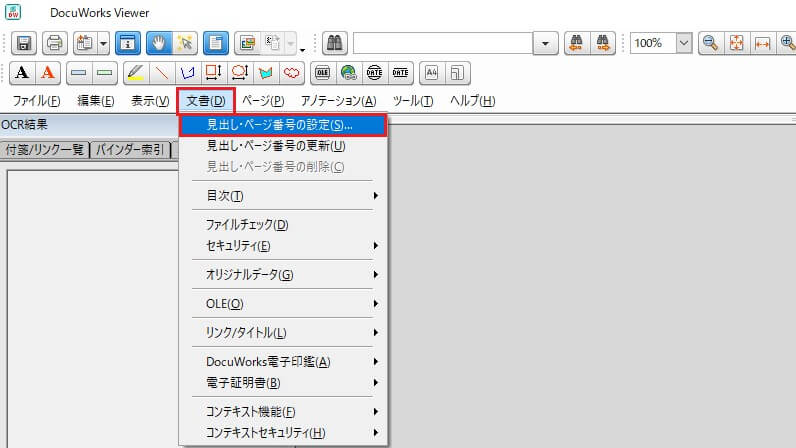Select the yellow highlighter marker tool
Screen dimensions: 796x448
(136, 73)
